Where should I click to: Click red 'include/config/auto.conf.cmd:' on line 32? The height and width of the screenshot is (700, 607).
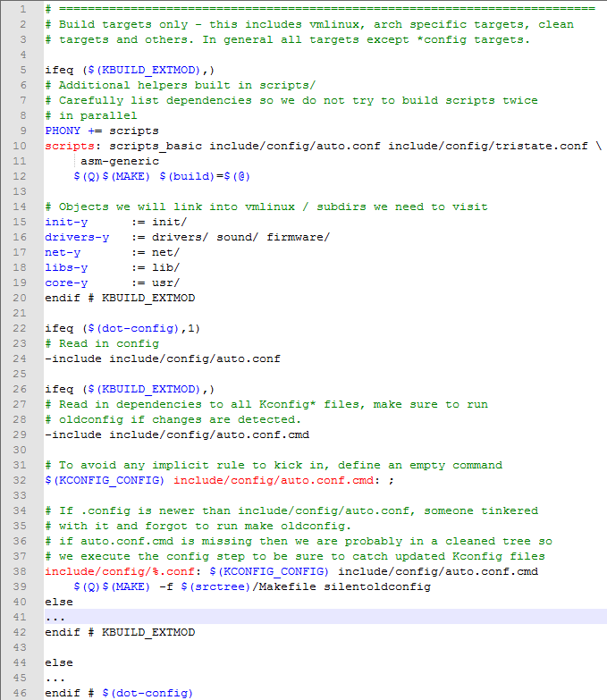tap(277, 480)
